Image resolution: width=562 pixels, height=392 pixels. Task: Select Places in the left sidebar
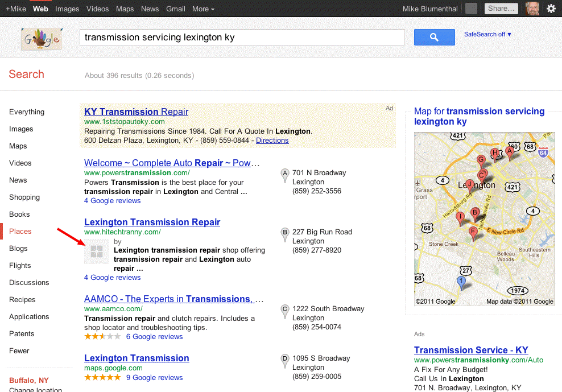click(x=20, y=232)
